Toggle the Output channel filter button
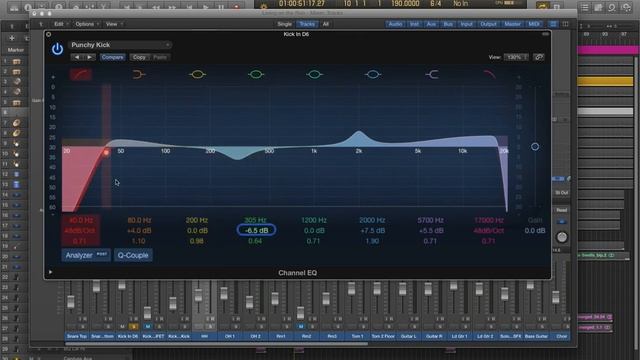Screen dimensions: 640x360 click(x=489, y=24)
